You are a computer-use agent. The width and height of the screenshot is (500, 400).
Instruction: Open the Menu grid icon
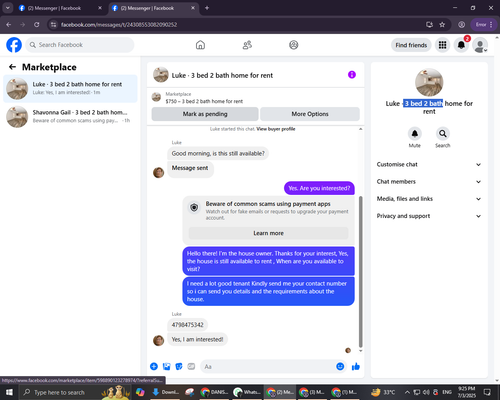pyautogui.click(x=442, y=45)
